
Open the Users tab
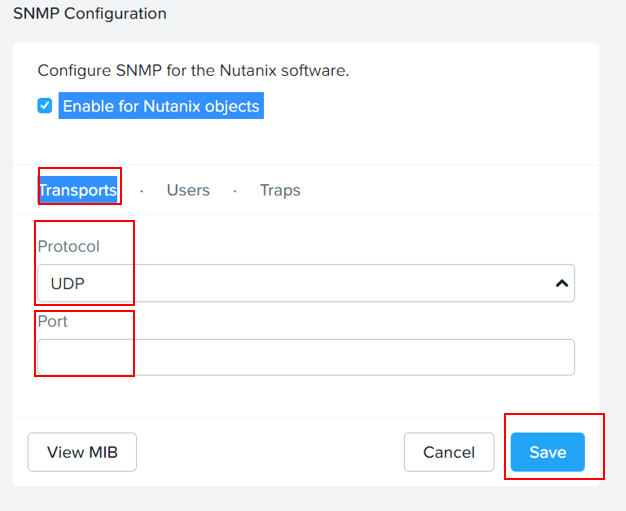[x=188, y=190]
